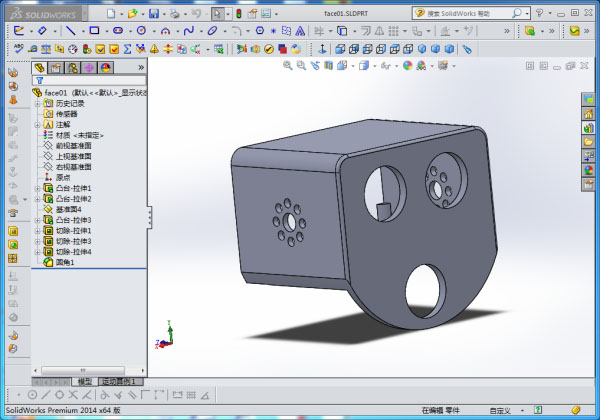Expand the 注解 tree node
Screen dimensions: 600x420
(x=38, y=125)
